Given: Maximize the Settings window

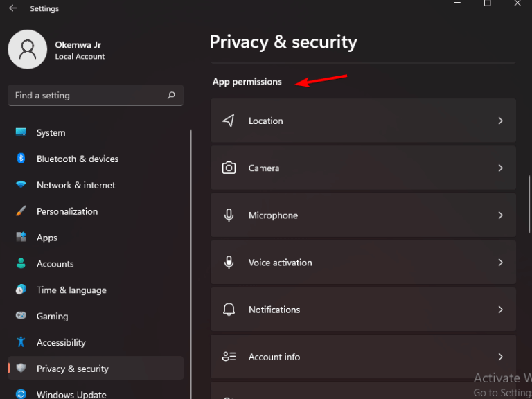Looking at the screenshot, I should [x=488, y=3].
